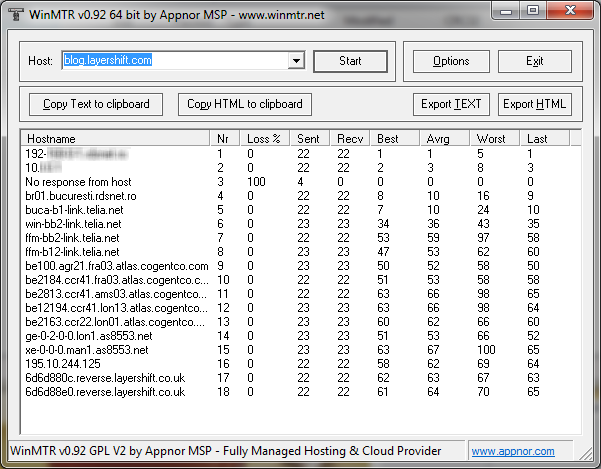
Task: Click the second hop row starting with 10.
Action: click(301, 168)
